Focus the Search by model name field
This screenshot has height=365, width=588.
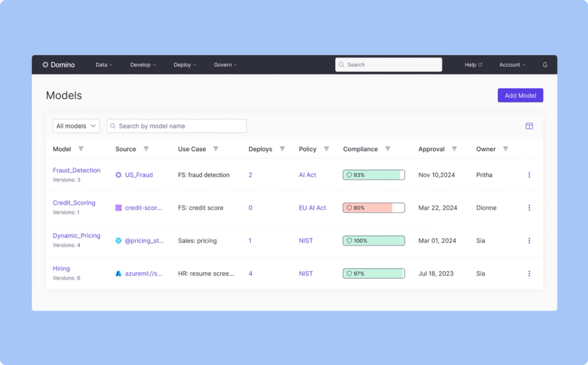[x=176, y=126]
